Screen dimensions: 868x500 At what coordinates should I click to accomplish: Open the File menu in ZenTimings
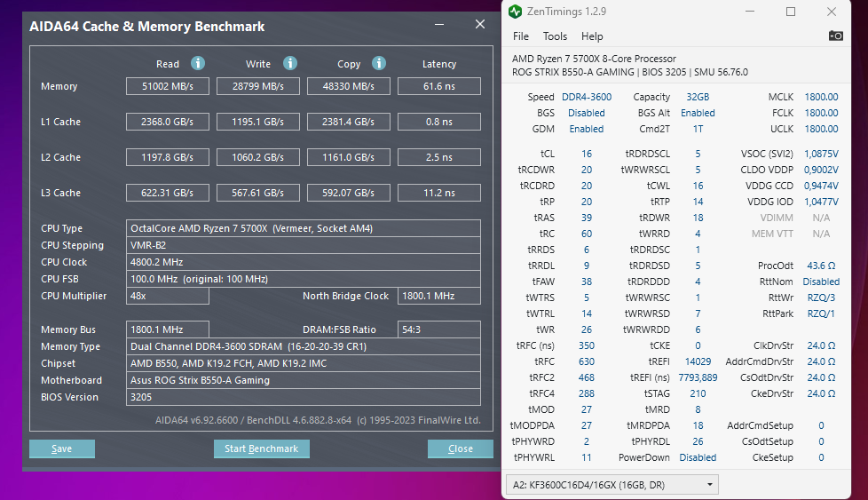(x=521, y=36)
